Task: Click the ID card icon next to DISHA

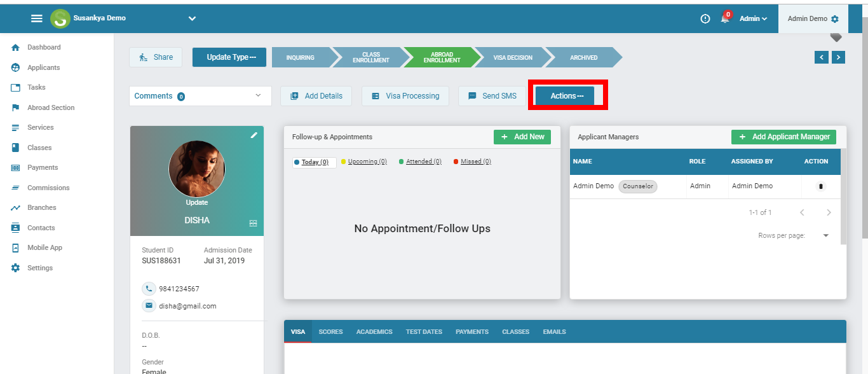Action: [x=253, y=223]
